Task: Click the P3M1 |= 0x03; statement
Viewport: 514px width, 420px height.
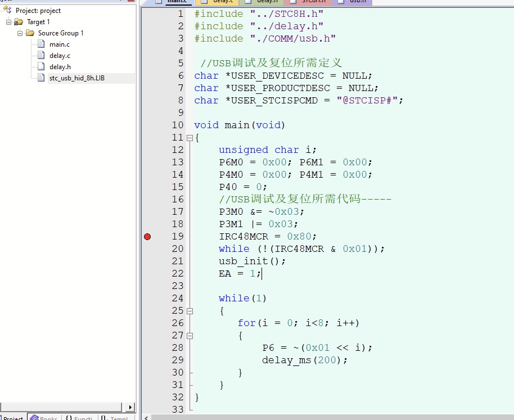Action: pos(258,224)
